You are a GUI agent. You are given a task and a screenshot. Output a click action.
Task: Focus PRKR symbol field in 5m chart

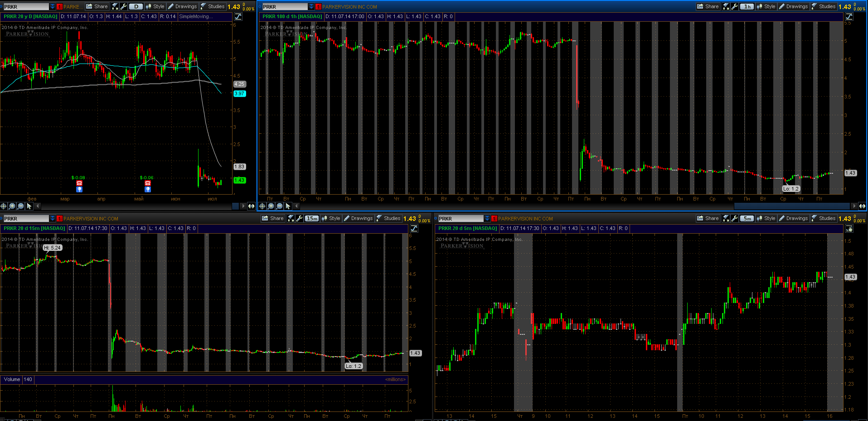(461, 218)
